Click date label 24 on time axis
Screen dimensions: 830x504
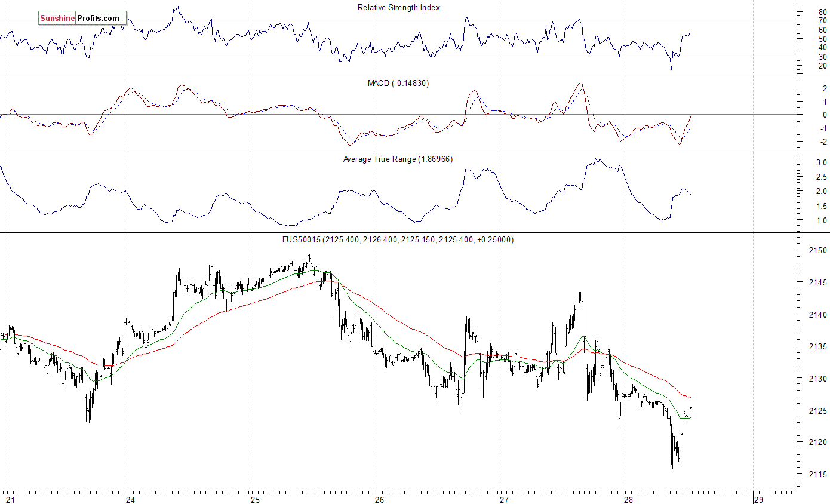(130, 499)
